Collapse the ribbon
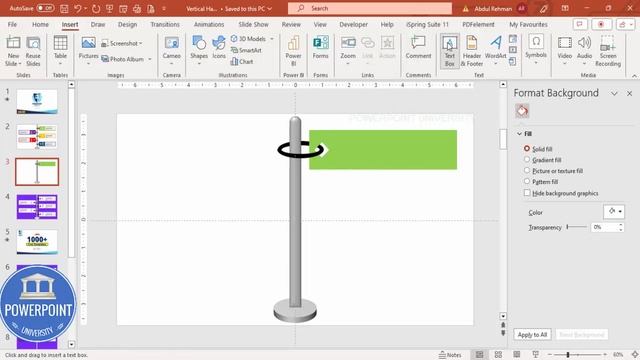This screenshot has width=640, height=360. [x=634, y=76]
